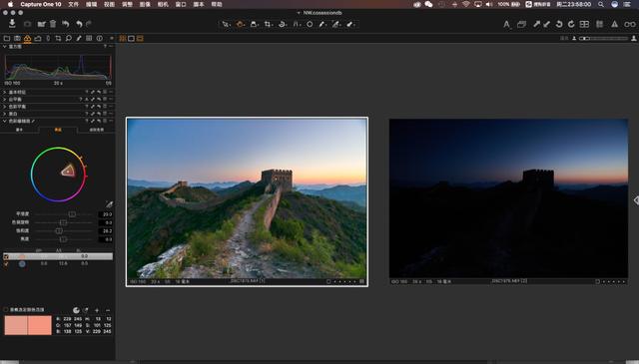Image resolution: width=639 pixels, height=364 pixels.
Task: Click the Hue Rotation (色相旋转) slider handle
Action: tap(63, 222)
